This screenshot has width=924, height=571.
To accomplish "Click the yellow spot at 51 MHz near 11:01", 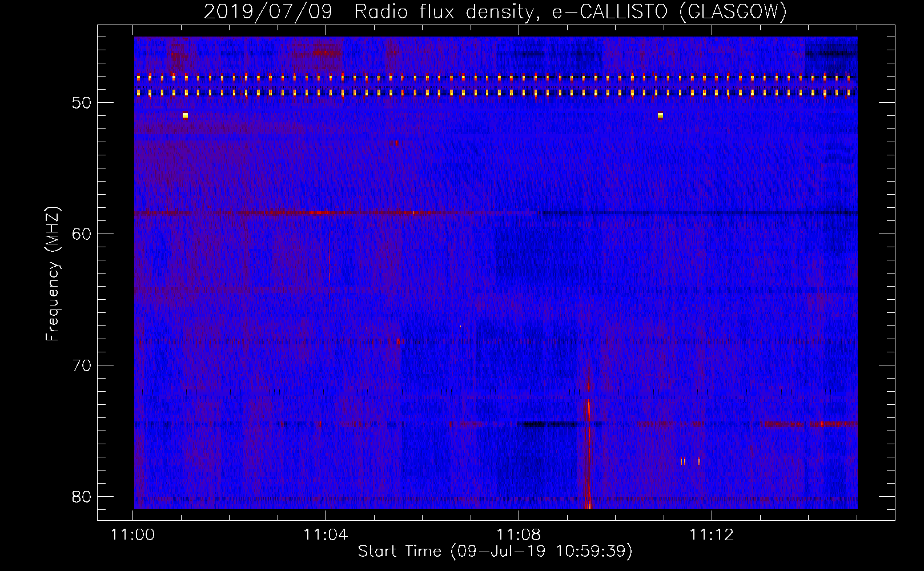I will (185, 115).
